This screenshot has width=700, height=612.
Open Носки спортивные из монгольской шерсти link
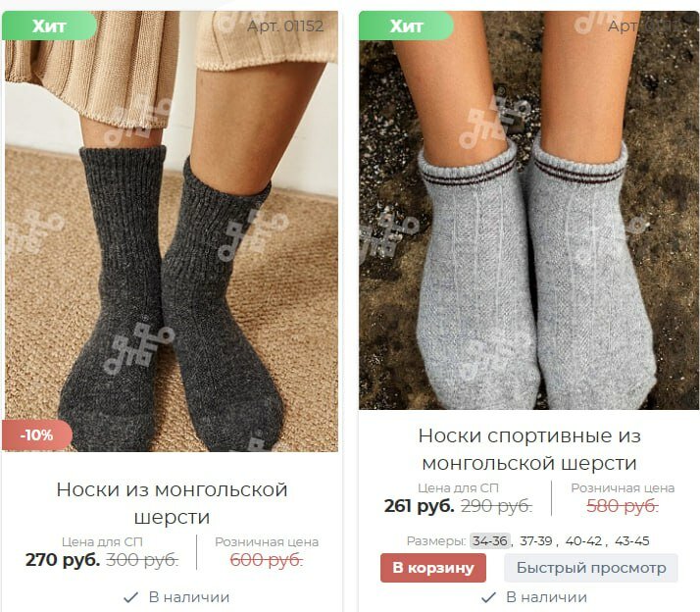[x=529, y=449]
